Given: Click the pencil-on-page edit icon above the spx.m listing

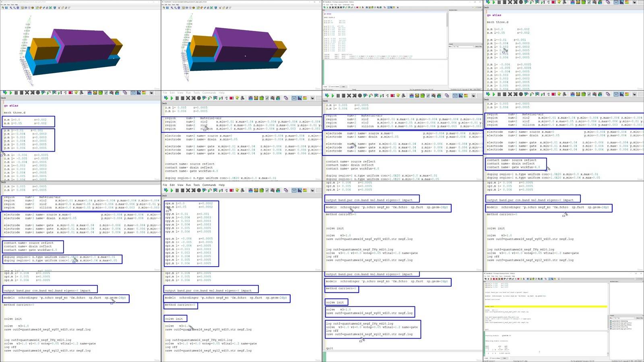Looking at the screenshot, I should coord(267,190).
